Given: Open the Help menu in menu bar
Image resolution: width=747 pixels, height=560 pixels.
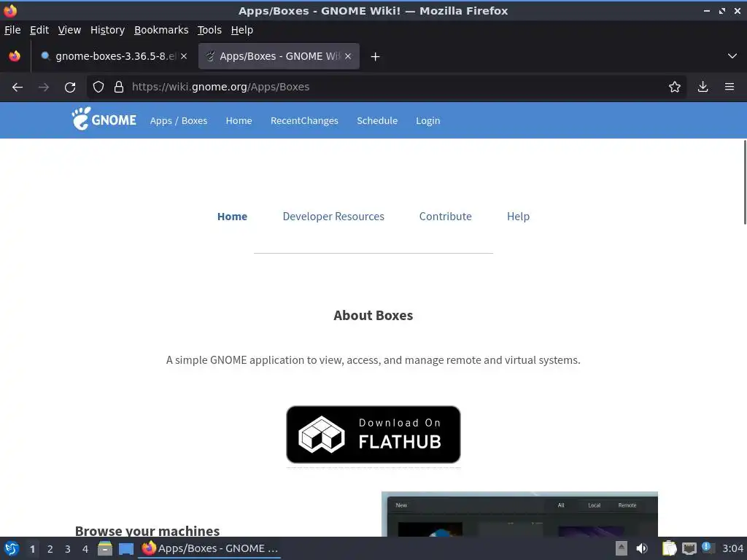Looking at the screenshot, I should coord(242,30).
